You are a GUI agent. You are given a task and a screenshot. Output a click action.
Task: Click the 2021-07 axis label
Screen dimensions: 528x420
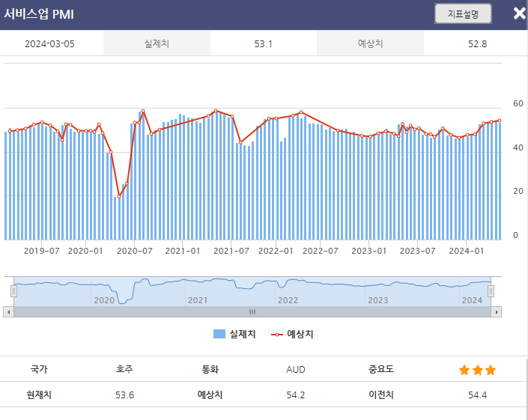click(231, 251)
